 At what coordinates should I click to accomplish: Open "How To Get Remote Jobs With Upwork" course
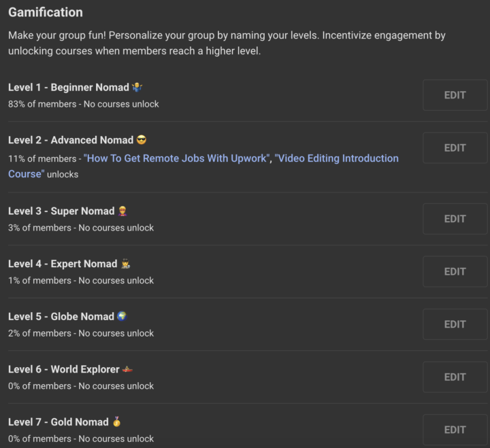(x=177, y=158)
